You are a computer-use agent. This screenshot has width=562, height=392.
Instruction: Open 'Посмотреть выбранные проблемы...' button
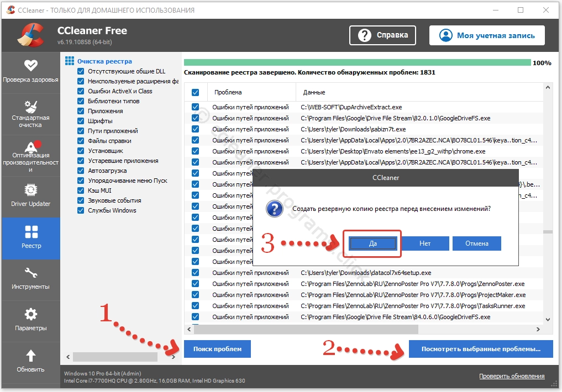point(480,349)
